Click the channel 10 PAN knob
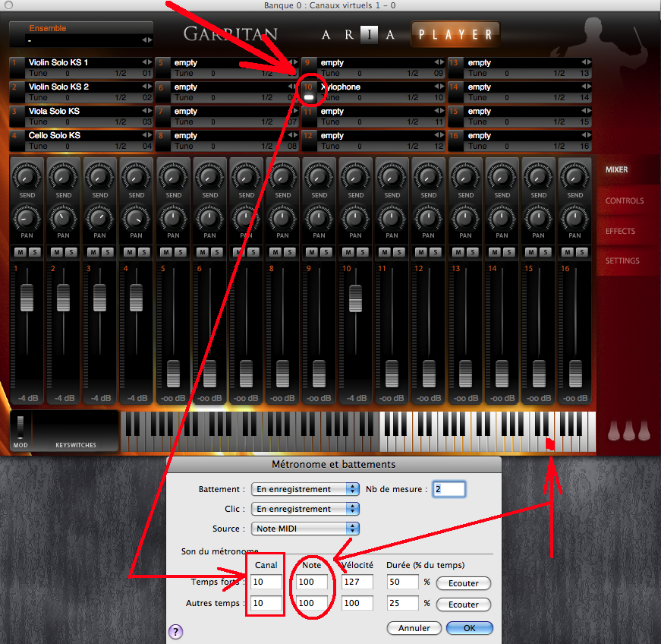This screenshot has width=661, height=644. (356, 218)
